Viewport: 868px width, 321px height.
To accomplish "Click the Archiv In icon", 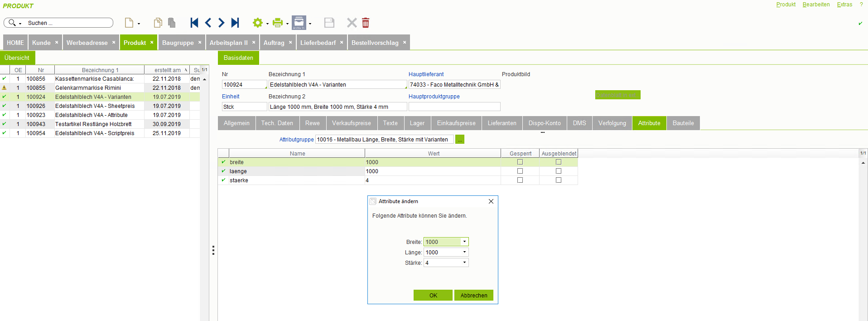I will (299, 23).
